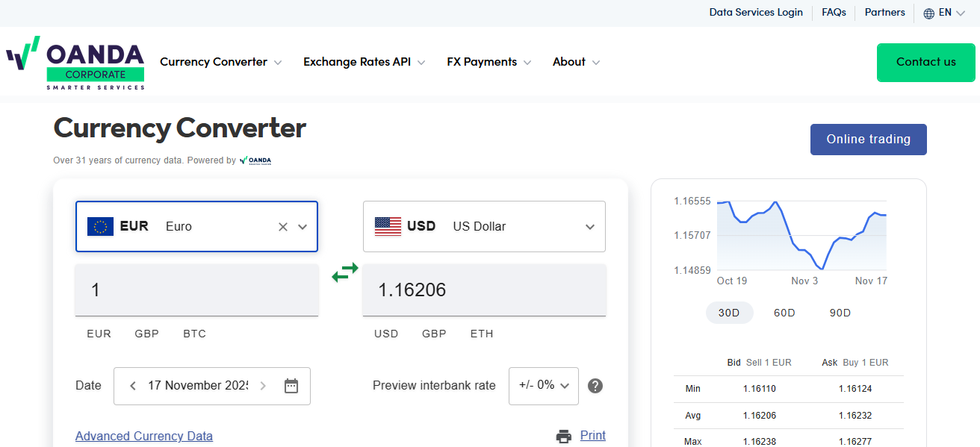
Task: Click the EUR amount input field
Action: coord(196,290)
